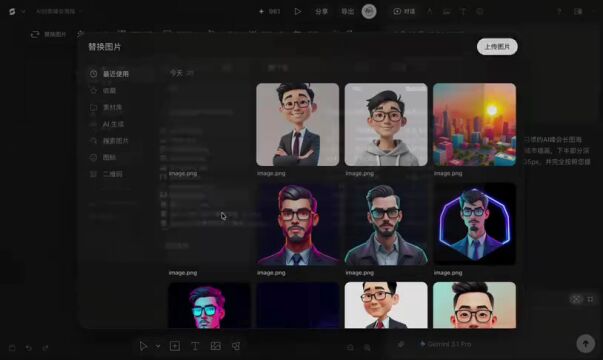Select the image tool in bottom toolbar
Screen dimensions: 603x360
tap(216, 346)
